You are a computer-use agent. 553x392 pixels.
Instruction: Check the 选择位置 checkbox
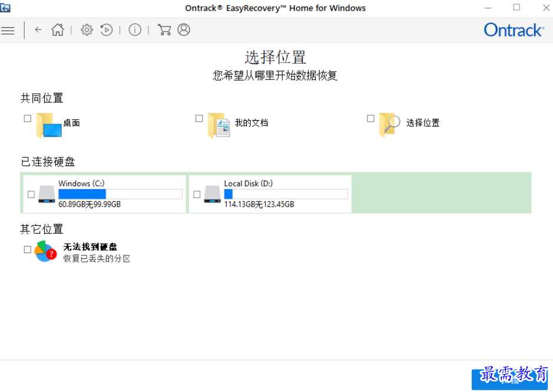(x=370, y=118)
